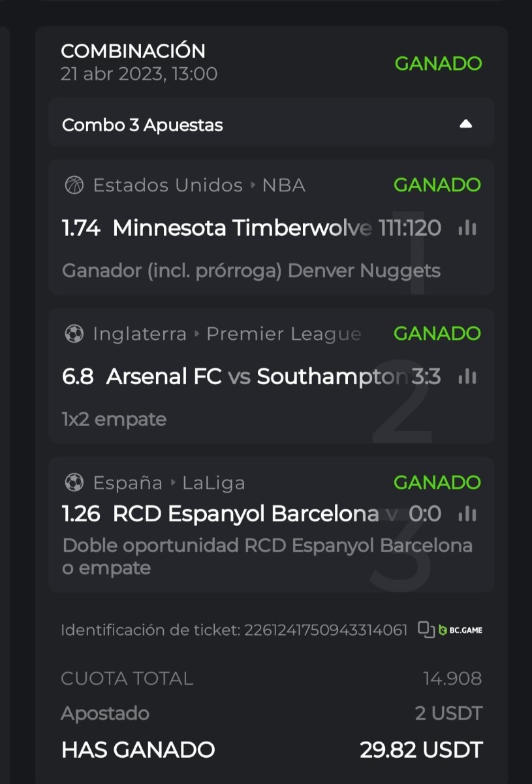The image size is (532, 784).
Task: Click the COMBINACIÓN bet title
Action: pos(133,51)
